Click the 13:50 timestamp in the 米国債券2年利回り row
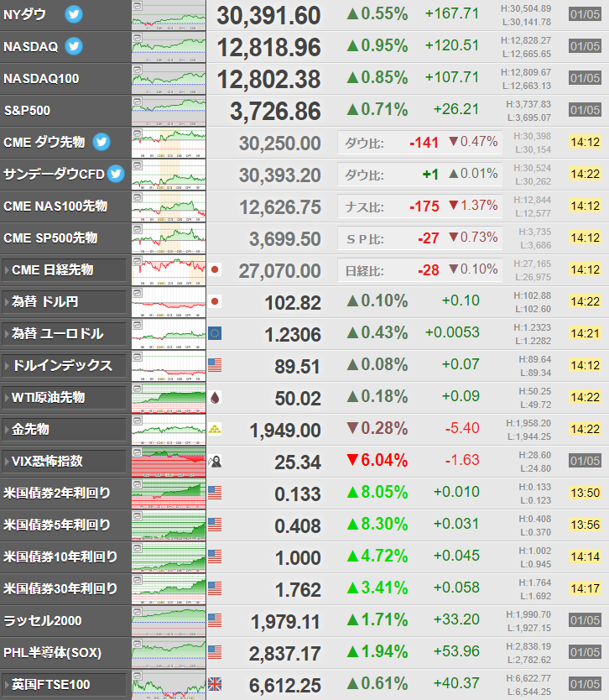Viewport: 609px width, 700px height. tap(585, 493)
